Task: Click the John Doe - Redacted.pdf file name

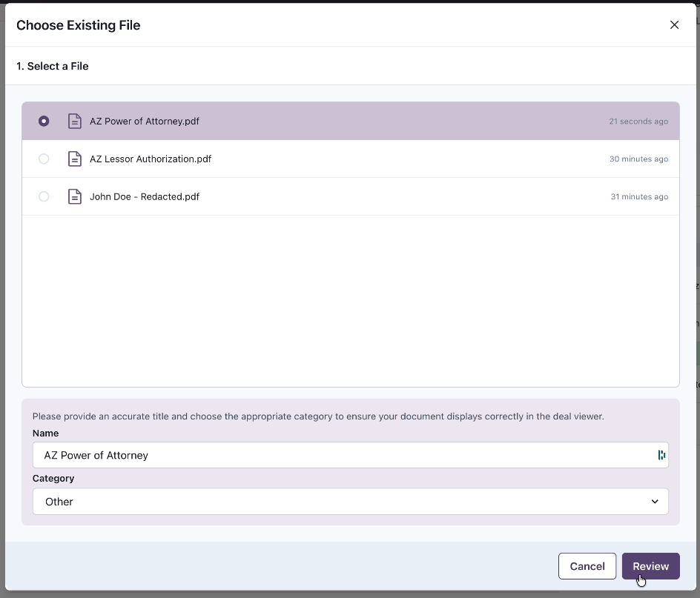Action: [145, 196]
